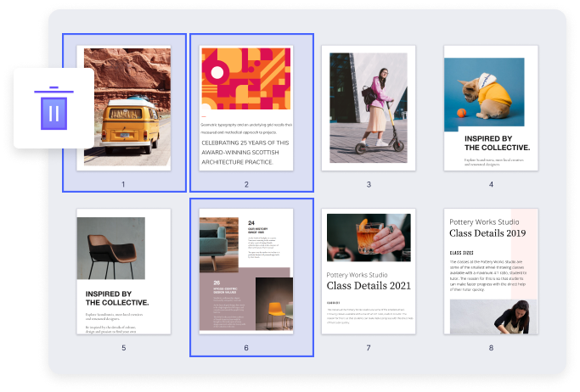This screenshot has width=580, height=392.
Task: Click page number label 3
Action: [369, 184]
